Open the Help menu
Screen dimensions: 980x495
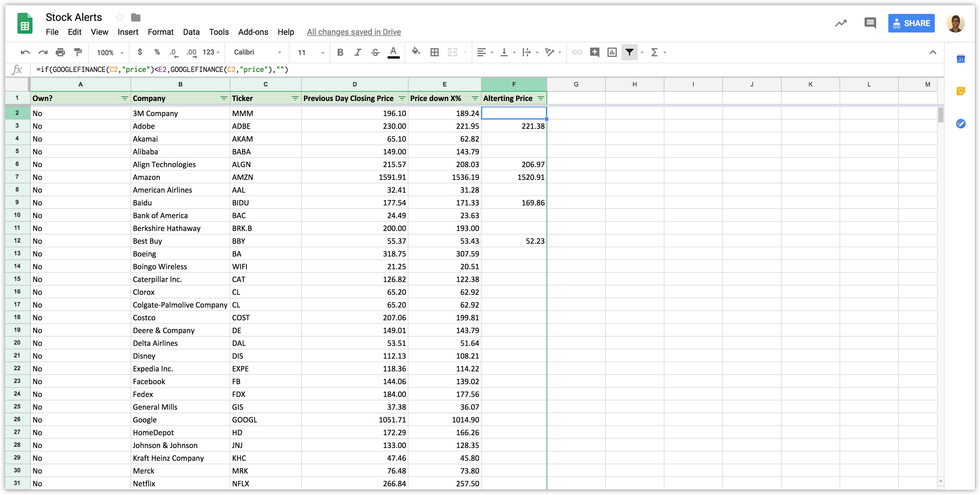click(x=286, y=32)
